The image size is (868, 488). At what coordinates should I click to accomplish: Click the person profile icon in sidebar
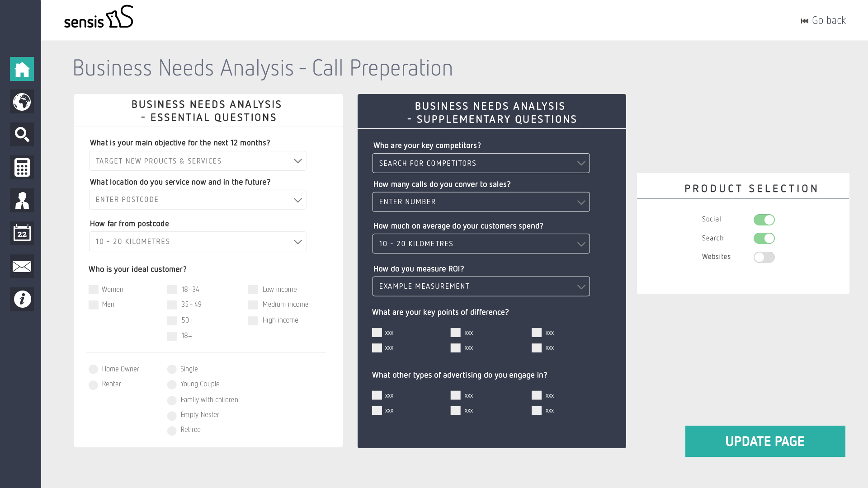pos(22,201)
